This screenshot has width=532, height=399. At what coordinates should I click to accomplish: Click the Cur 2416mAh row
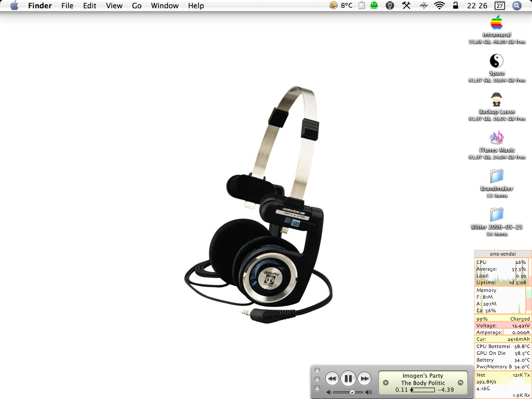(503, 339)
